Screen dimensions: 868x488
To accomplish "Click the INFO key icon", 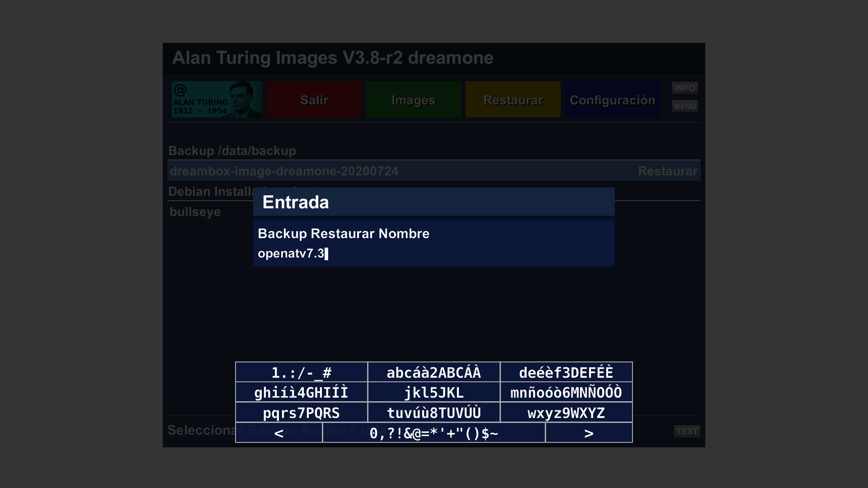I will [684, 88].
